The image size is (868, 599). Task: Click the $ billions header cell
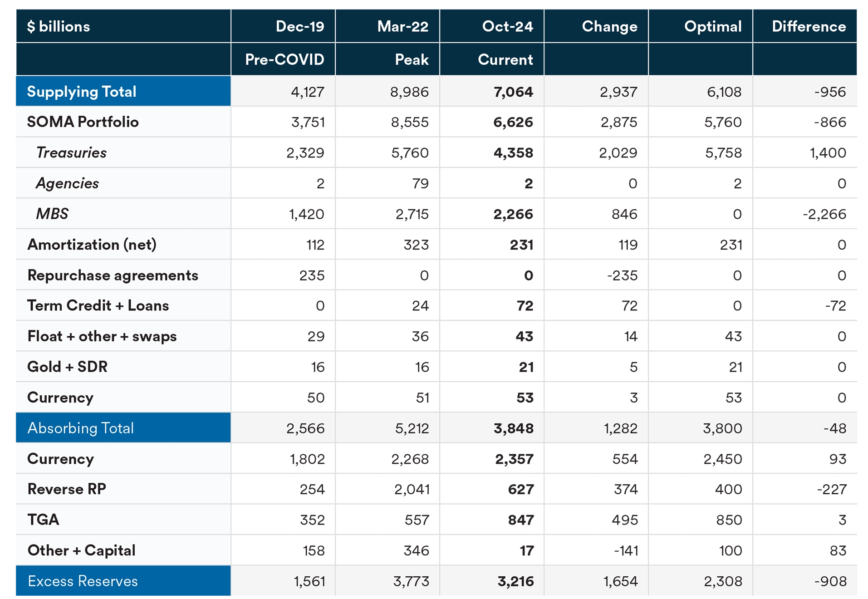pyautogui.click(x=59, y=26)
